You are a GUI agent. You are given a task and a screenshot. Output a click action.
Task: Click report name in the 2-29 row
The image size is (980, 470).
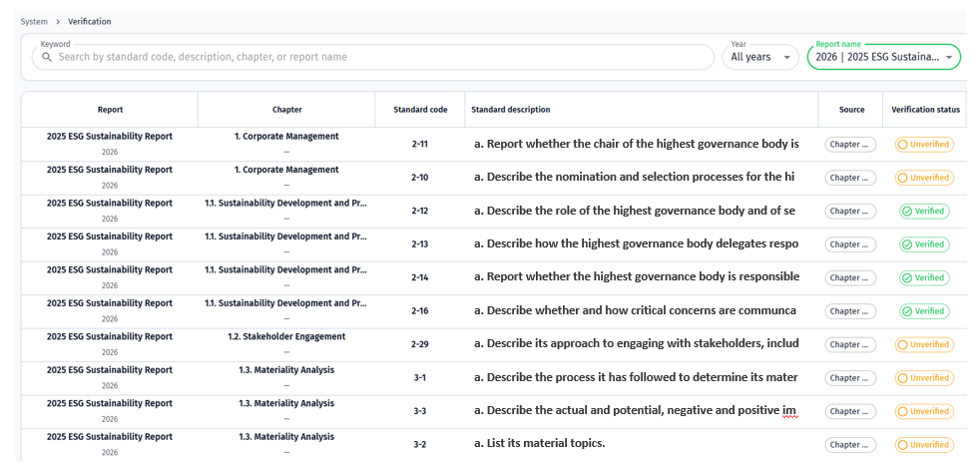(x=110, y=337)
